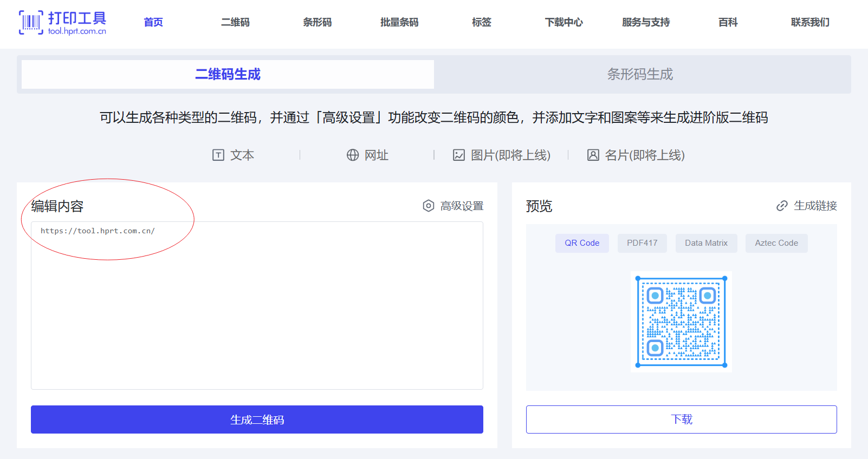
Task: Go to 联系我们 page
Action: [x=810, y=22]
